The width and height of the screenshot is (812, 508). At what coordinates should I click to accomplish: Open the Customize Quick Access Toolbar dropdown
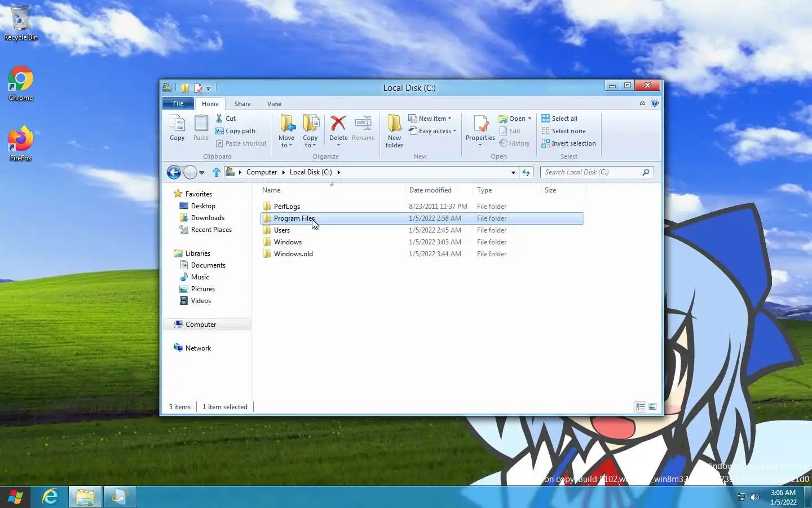(x=208, y=89)
